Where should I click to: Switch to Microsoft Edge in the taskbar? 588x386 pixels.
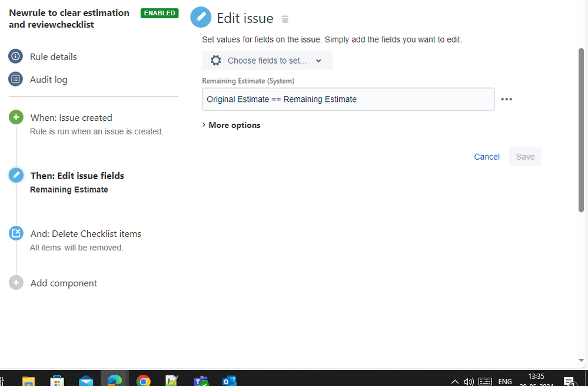click(x=114, y=380)
